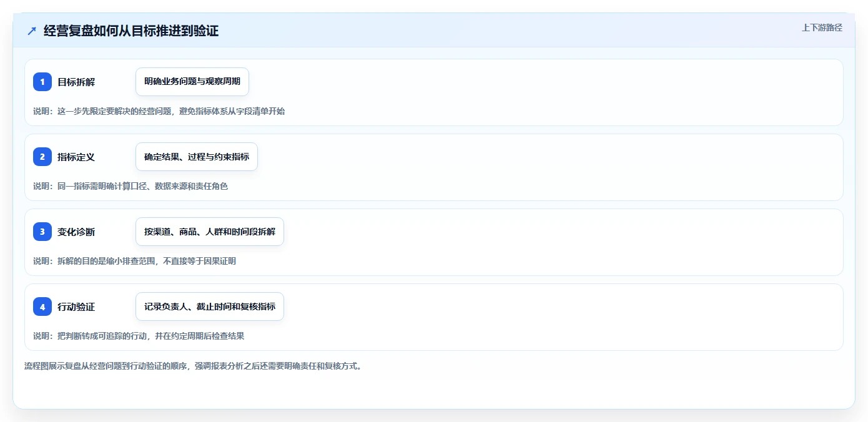Click the note about 可追踪的行动
Image resolution: width=868 pixels, height=422 pixels.
[x=139, y=336]
